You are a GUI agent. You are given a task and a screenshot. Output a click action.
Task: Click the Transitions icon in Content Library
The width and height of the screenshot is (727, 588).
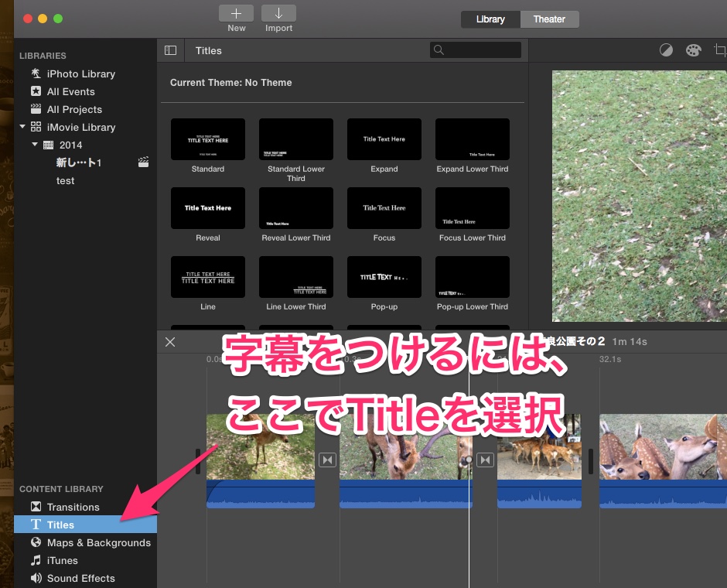pyautogui.click(x=36, y=507)
